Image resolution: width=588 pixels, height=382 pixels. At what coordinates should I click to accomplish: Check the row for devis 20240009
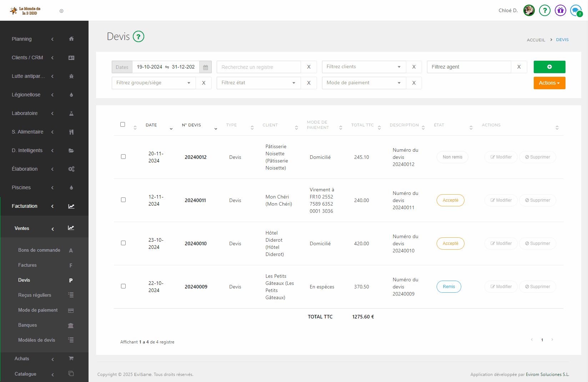coord(123,286)
